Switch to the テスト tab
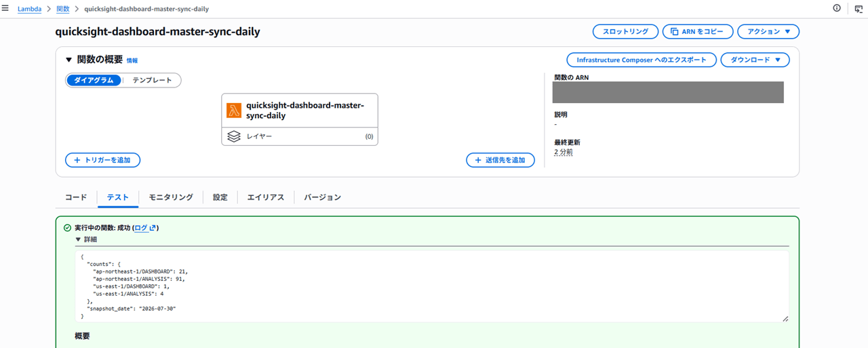Image resolution: width=868 pixels, height=348 pixels. click(x=118, y=197)
